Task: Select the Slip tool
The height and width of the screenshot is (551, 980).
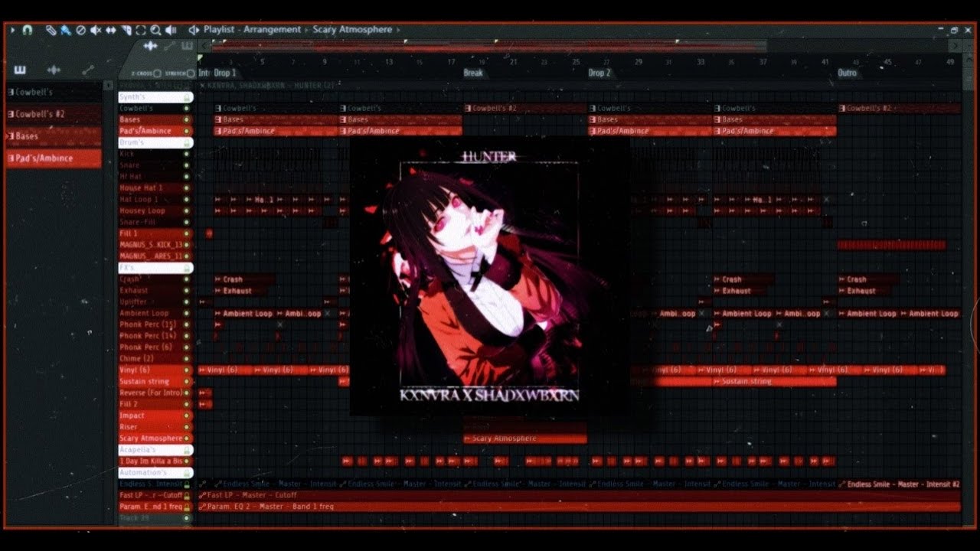Action: [111, 30]
